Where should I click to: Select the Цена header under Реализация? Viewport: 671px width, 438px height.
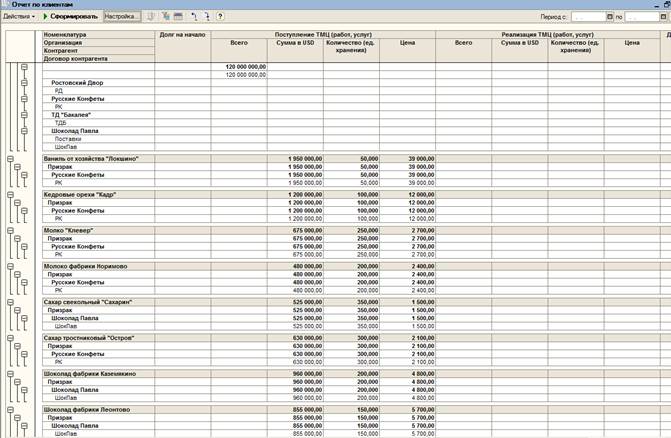632,50
